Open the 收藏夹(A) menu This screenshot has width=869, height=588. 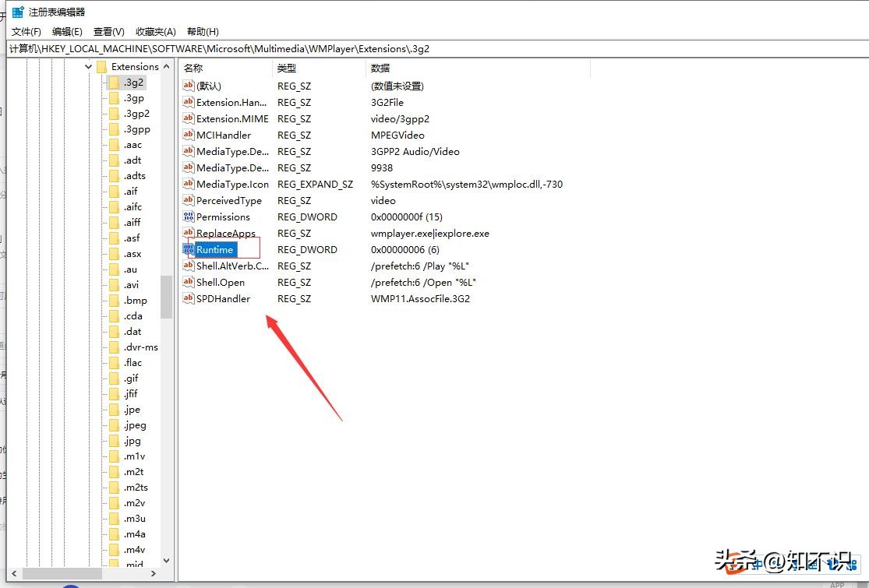tap(155, 31)
